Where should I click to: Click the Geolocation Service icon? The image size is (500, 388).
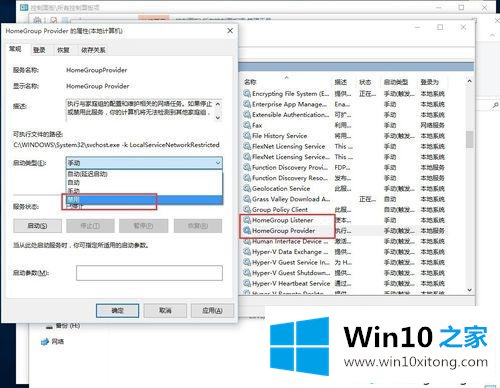[247, 188]
